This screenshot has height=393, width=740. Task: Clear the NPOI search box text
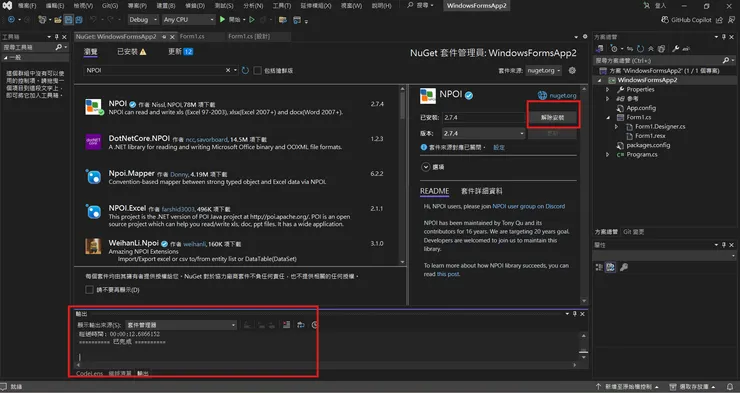228,70
